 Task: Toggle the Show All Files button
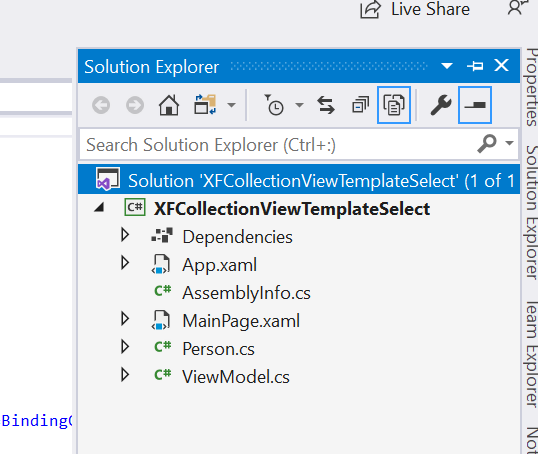point(394,105)
